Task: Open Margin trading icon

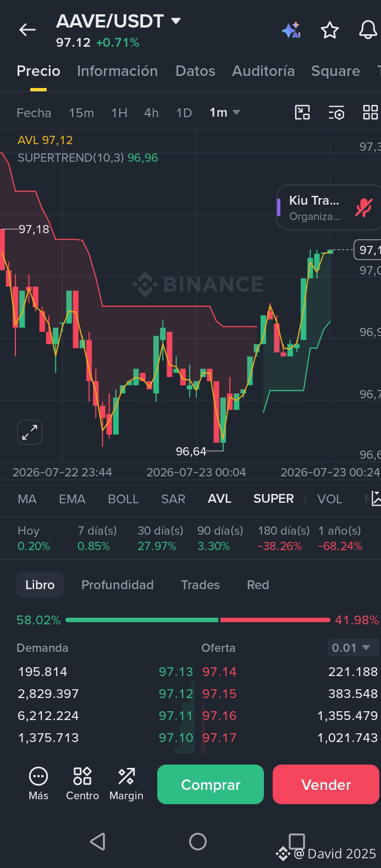Action: pos(126,784)
